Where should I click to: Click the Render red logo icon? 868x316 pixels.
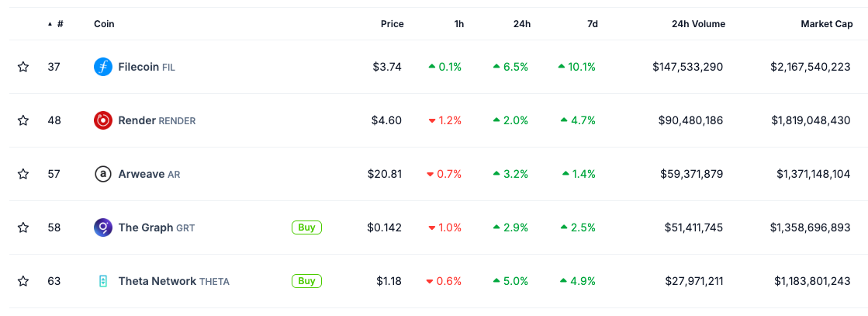click(x=103, y=120)
